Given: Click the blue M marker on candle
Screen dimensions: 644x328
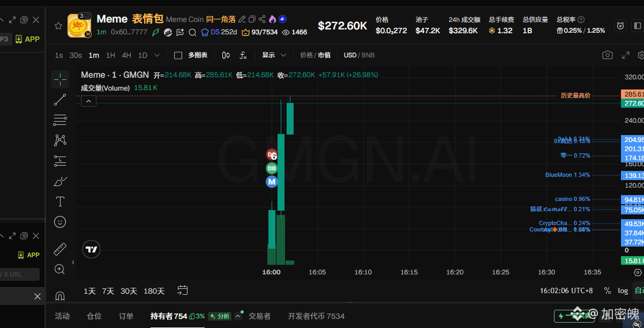Looking at the screenshot, I should [x=272, y=182].
